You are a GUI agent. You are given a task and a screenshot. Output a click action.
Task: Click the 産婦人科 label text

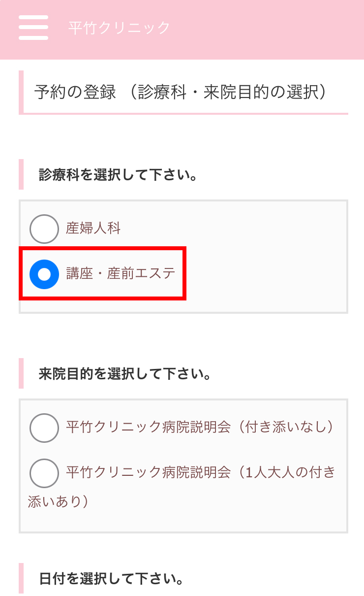click(x=93, y=229)
